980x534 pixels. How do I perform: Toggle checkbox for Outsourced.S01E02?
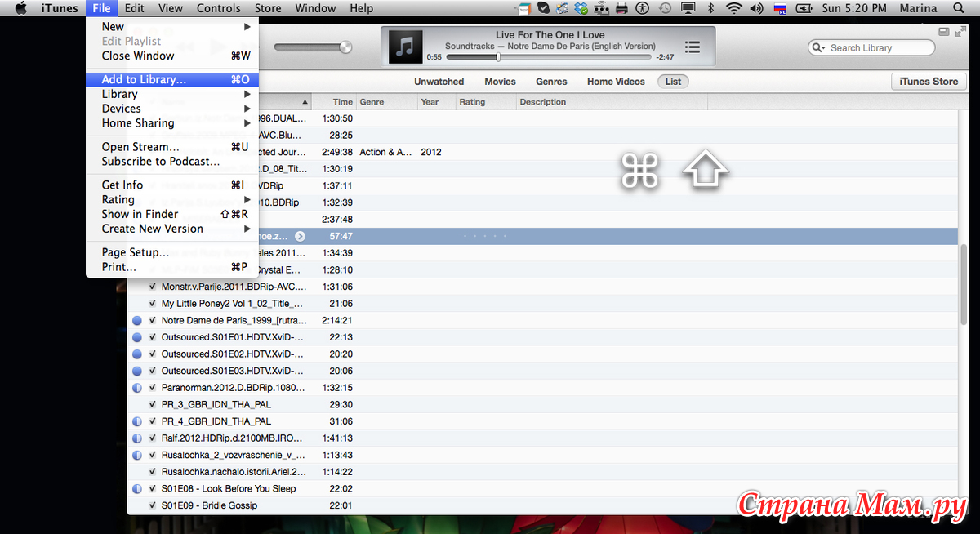click(x=152, y=354)
